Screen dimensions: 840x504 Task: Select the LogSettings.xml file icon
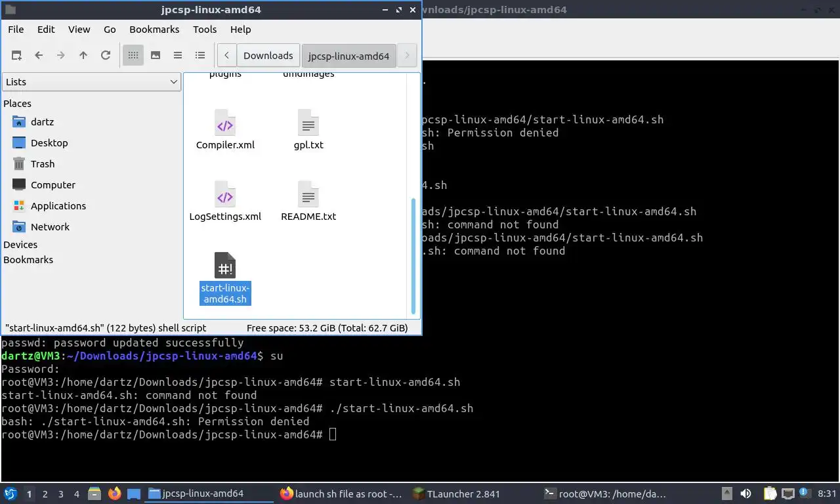(225, 196)
